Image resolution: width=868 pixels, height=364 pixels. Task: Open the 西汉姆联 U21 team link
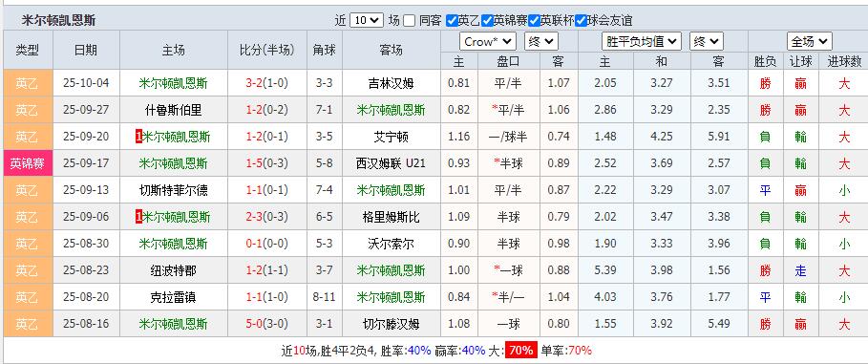391,163
